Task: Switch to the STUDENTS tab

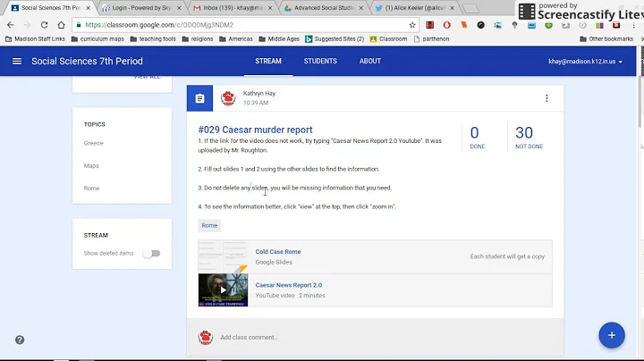Action: coord(320,61)
